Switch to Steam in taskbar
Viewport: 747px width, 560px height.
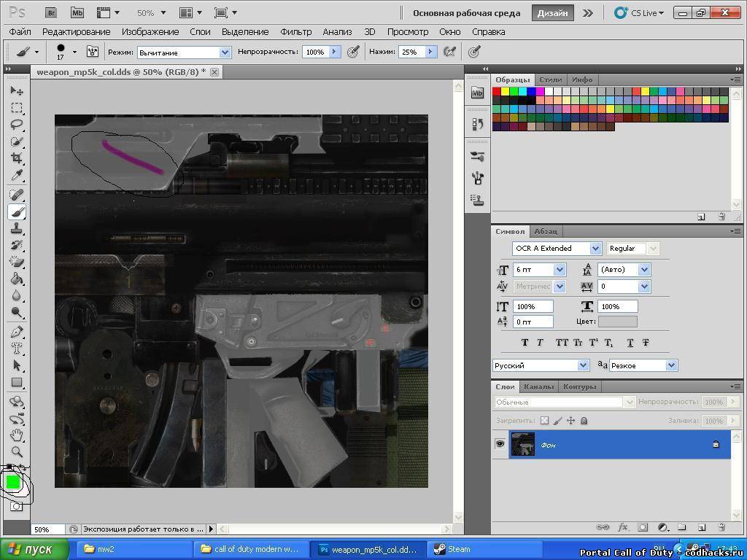(x=484, y=550)
